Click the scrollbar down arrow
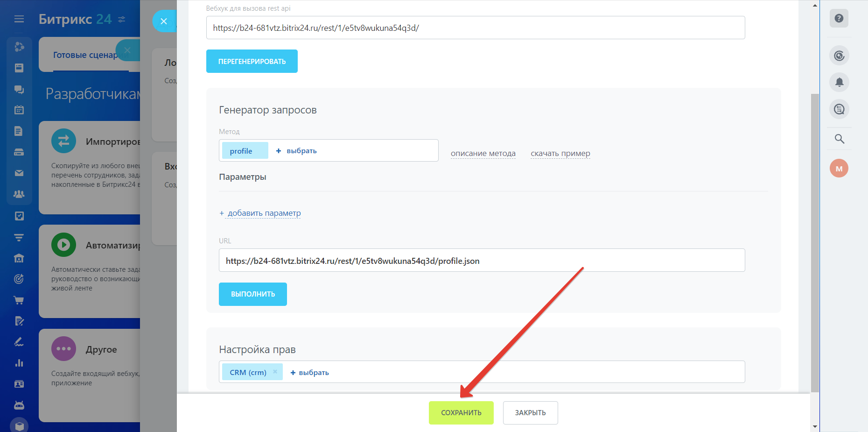 tap(815, 426)
